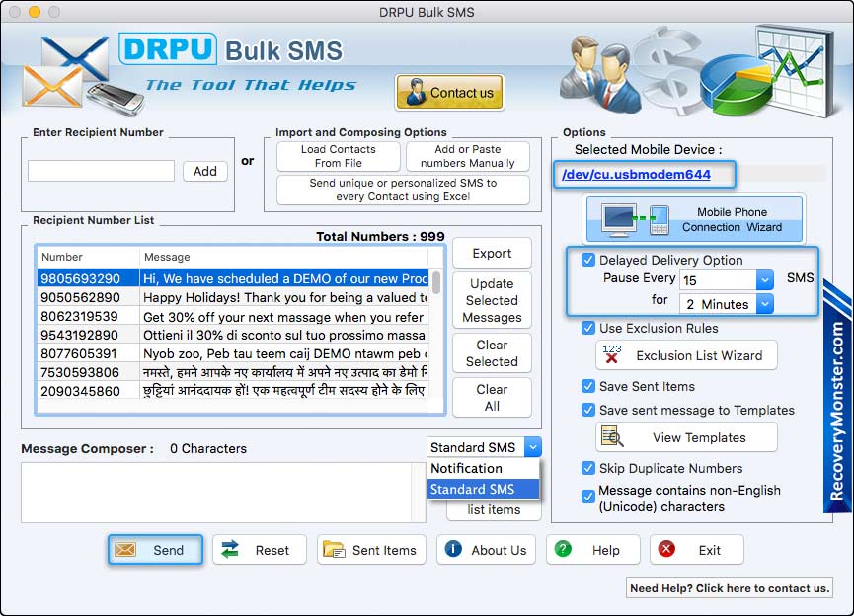854x616 pixels.
Task: Toggle Use Exclusion Rules checkbox
Action: point(588,328)
